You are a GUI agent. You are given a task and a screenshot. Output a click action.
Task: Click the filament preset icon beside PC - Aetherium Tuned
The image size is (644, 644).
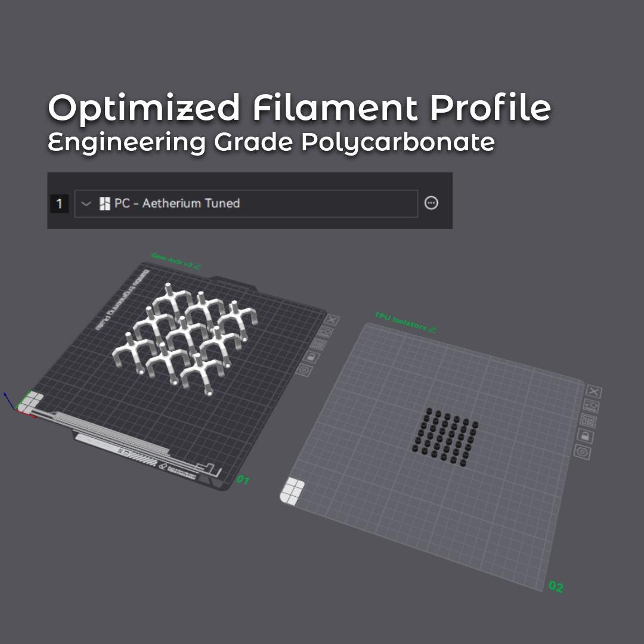[105, 203]
